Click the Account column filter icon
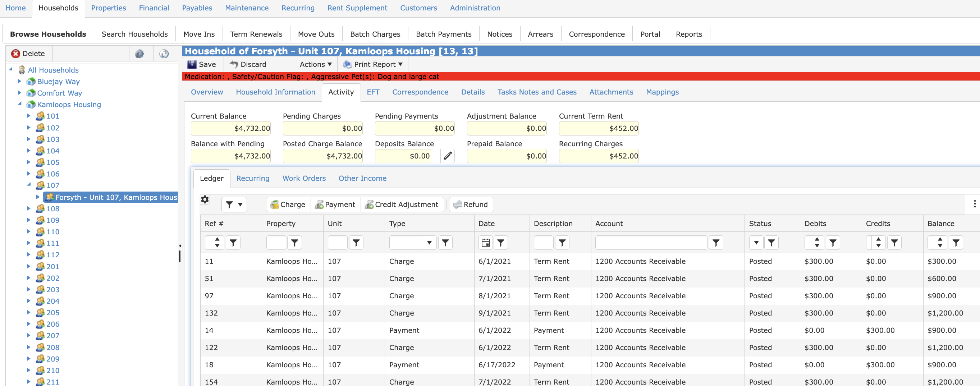The width and height of the screenshot is (980, 386). (716, 243)
